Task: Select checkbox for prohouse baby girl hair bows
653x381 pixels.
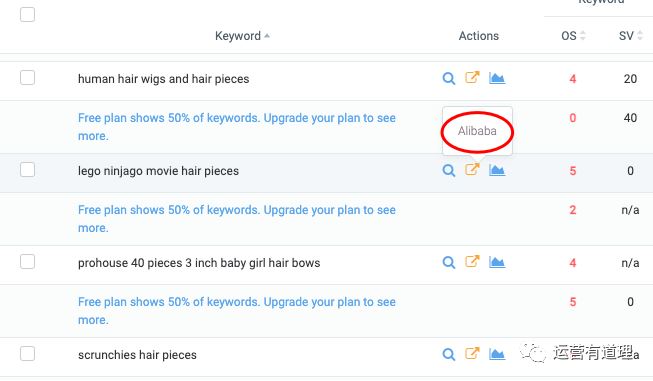Action: pyautogui.click(x=27, y=262)
